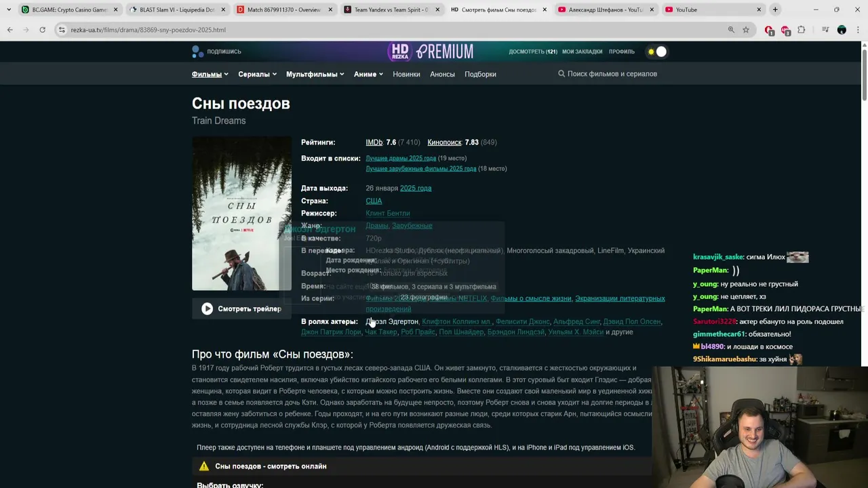868x488 pixels.
Task: Open actor Клифтон Коллинз мл. page
Action: [x=456, y=322]
